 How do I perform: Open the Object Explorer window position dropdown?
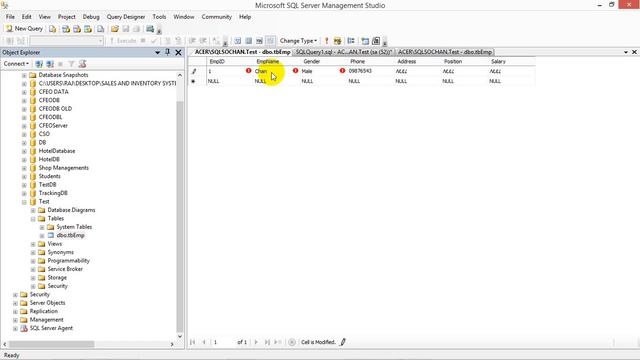(158, 52)
